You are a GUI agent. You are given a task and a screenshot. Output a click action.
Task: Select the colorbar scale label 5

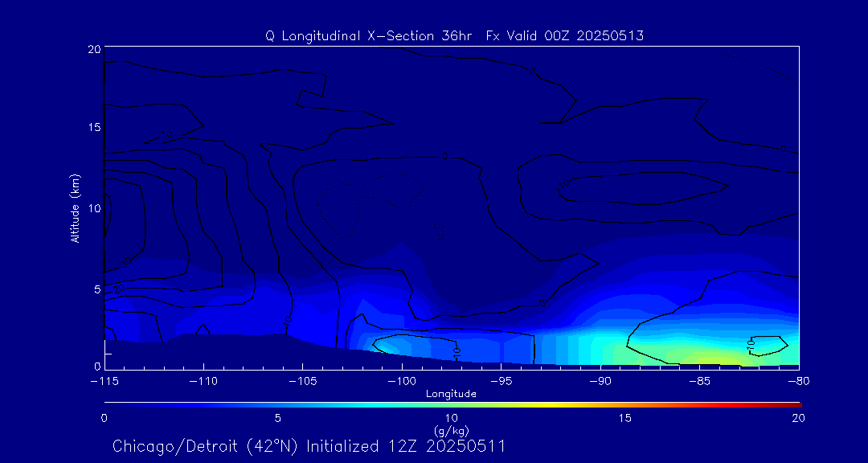click(278, 418)
